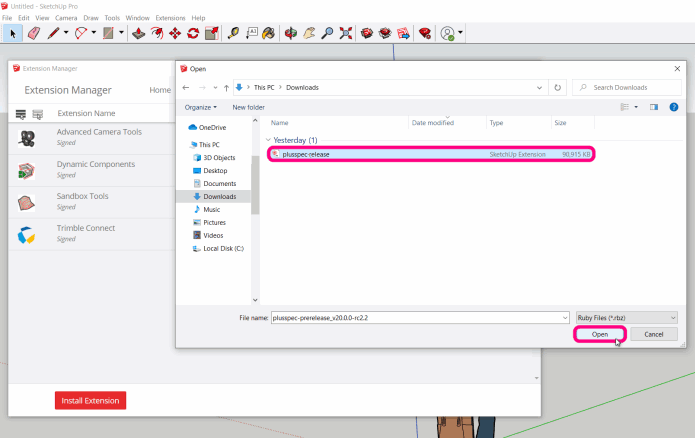Image resolution: width=695 pixels, height=438 pixels.
Task: Select the Pan hand tool
Action: click(309, 33)
